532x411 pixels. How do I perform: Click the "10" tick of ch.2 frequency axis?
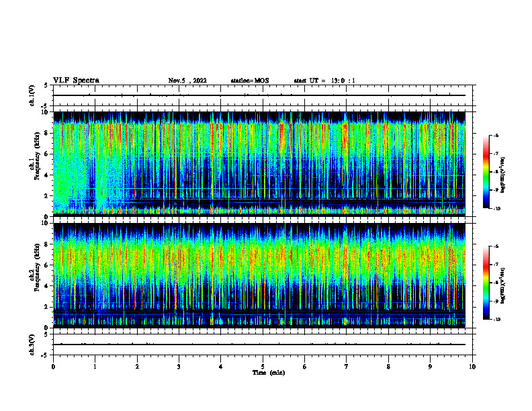[45, 223]
